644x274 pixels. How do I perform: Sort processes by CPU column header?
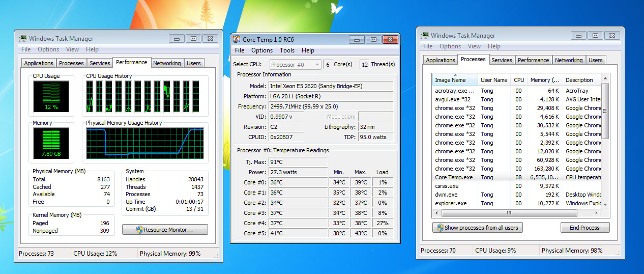(x=519, y=80)
